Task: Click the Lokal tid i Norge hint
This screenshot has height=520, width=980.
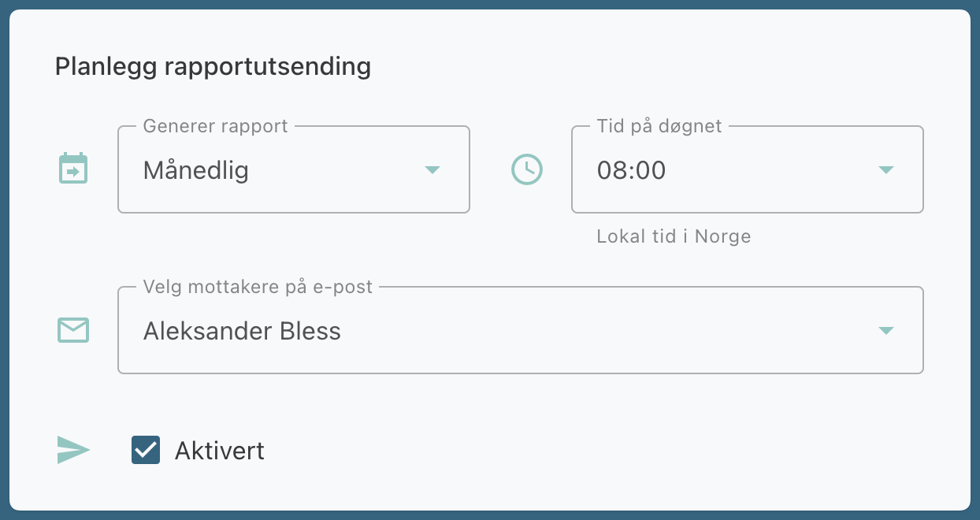Action: [674, 236]
